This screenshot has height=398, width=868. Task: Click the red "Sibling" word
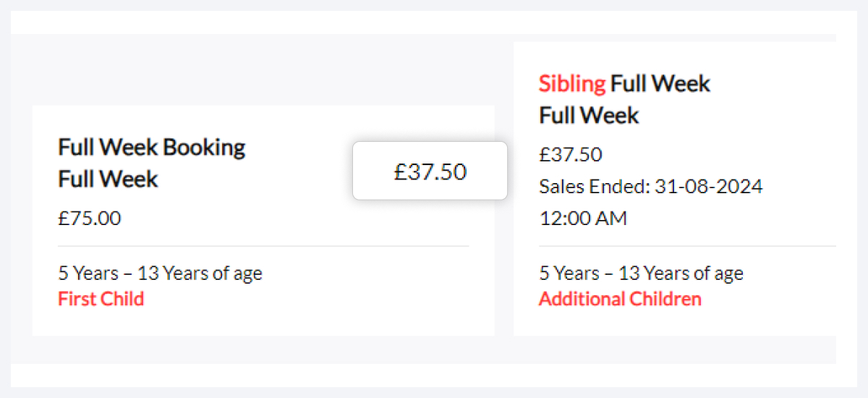572,84
